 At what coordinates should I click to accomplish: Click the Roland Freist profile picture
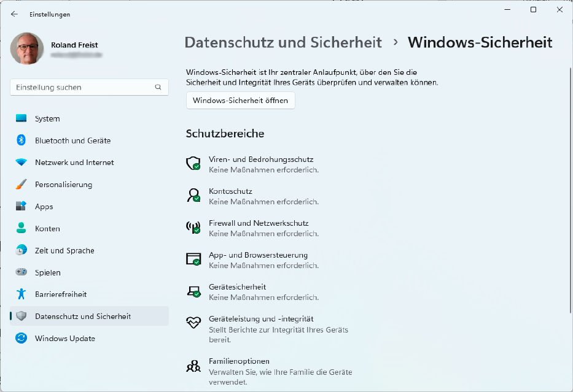(x=27, y=48)
